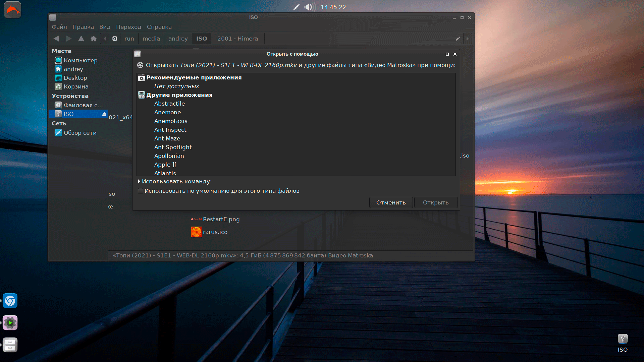The width and height of the screenshot is (644, 362).
Task: Click the home folder toolbar icon
Action: (94, 39)
